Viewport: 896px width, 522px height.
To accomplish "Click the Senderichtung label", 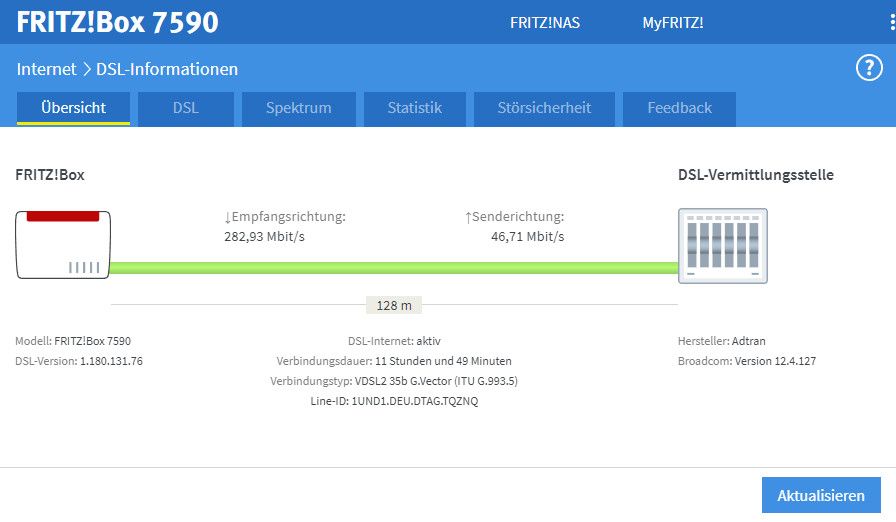I will tap(514, 216).
